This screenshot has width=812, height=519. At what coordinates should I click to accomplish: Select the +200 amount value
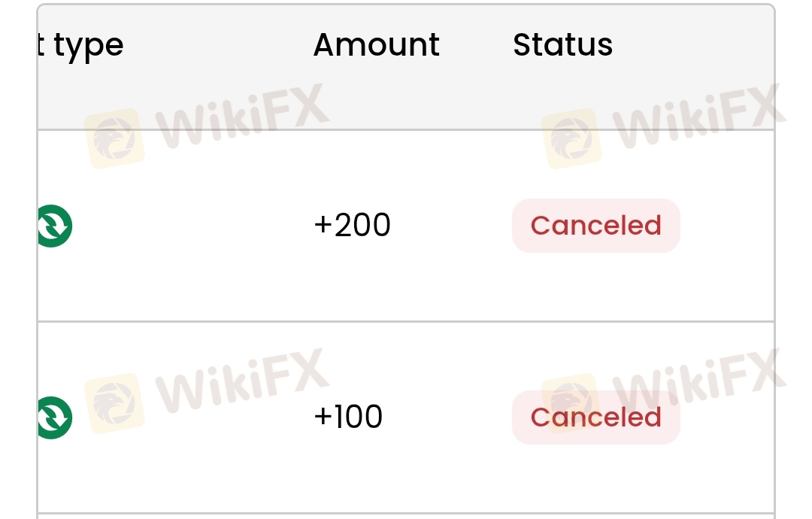(352, 226)
